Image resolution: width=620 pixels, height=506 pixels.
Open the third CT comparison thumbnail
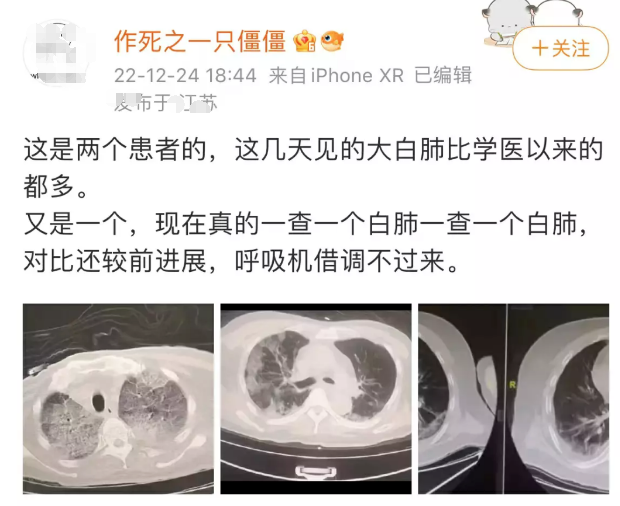click(x=514, y=399)
